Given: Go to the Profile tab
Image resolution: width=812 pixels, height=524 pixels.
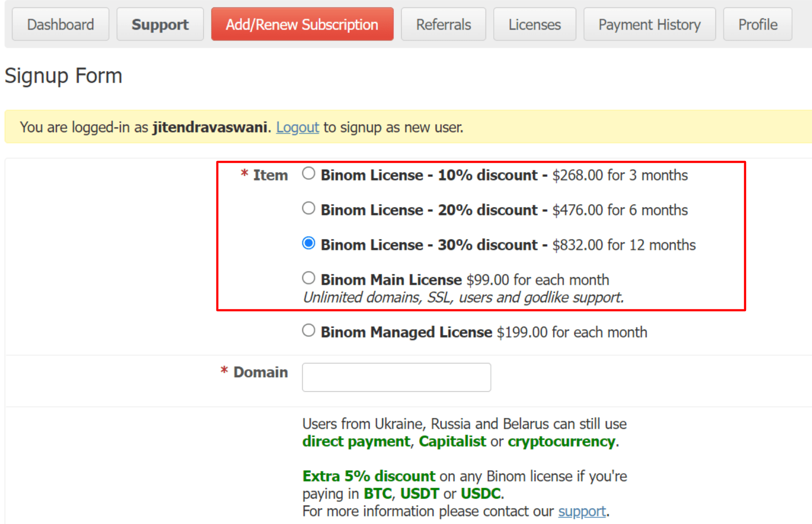Looking at the screenshot, I should click(757, 24).
